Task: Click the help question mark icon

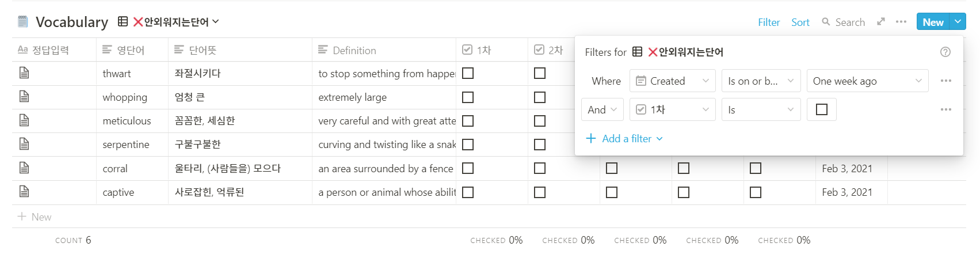Action: click(x=945, y=52)
